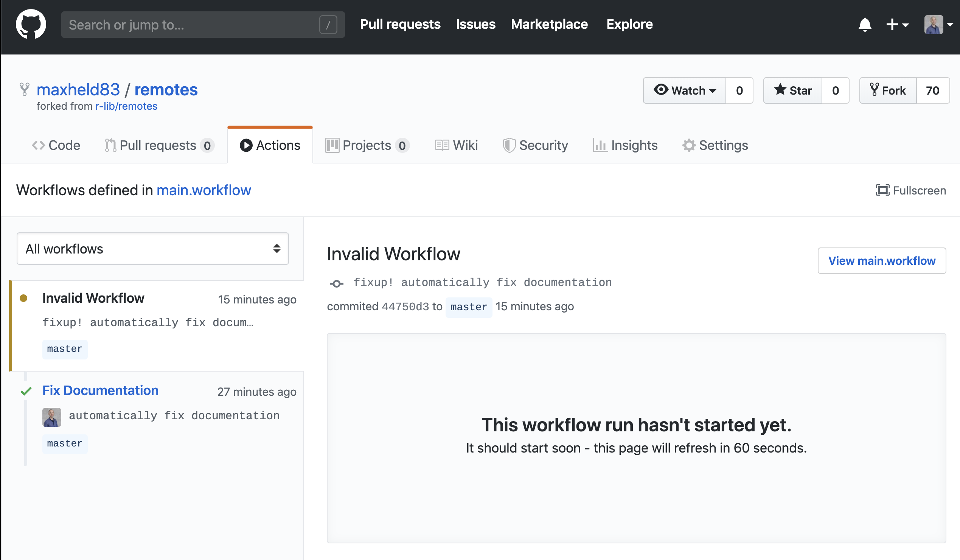Expand the All workflows selector
The width and height of the screenshot is (960, 560).
[x=152, y=249]
